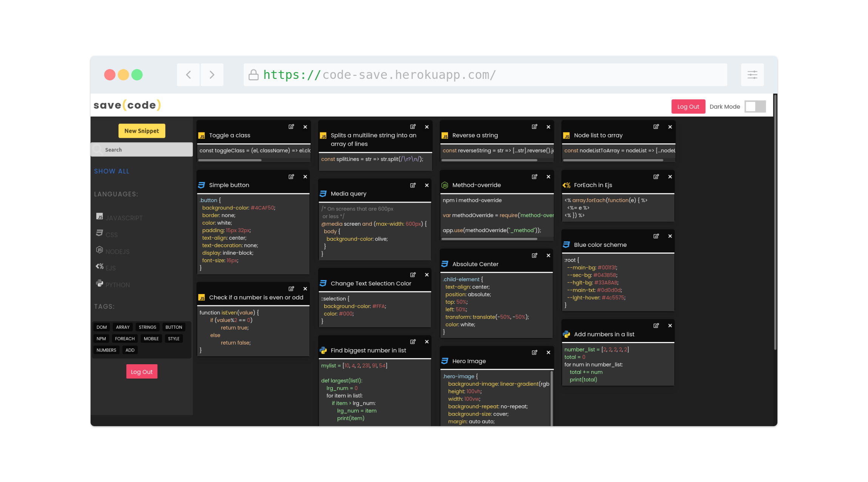Select the STYLE tag

(x=174, y=339)
